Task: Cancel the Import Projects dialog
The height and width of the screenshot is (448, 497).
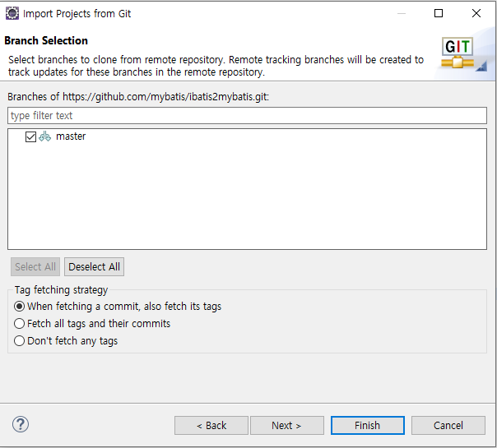Action: 448,425
